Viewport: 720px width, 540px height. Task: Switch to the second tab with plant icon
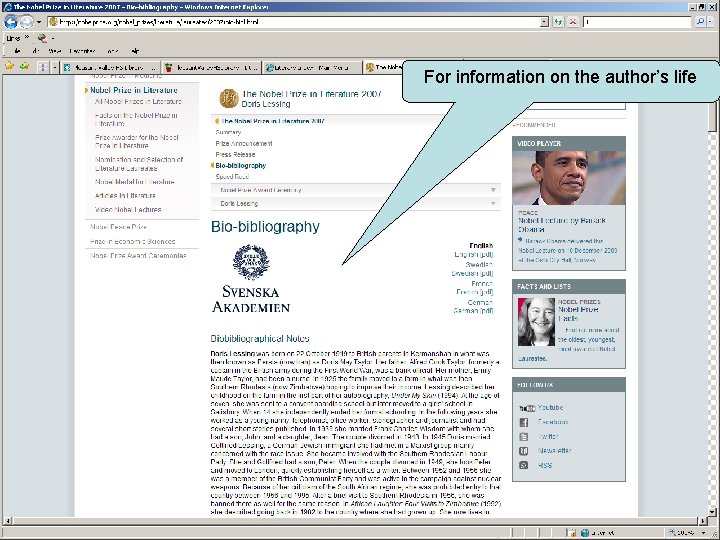click(x=212, y=68)
